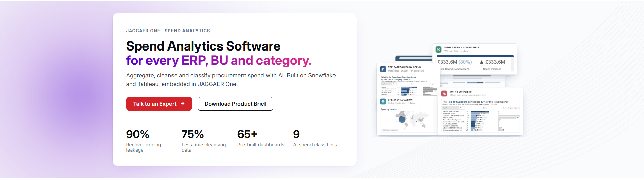Image resolution: width=644 pixels, height=180 pixels.
Task: Click the teal Spend by Location globe icon
Action: (x=383, y=101)
